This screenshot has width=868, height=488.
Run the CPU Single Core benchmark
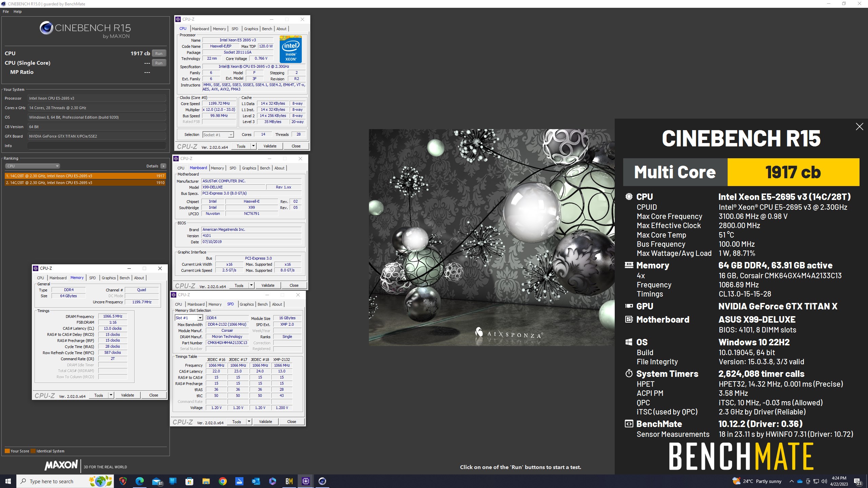(159, 63)
